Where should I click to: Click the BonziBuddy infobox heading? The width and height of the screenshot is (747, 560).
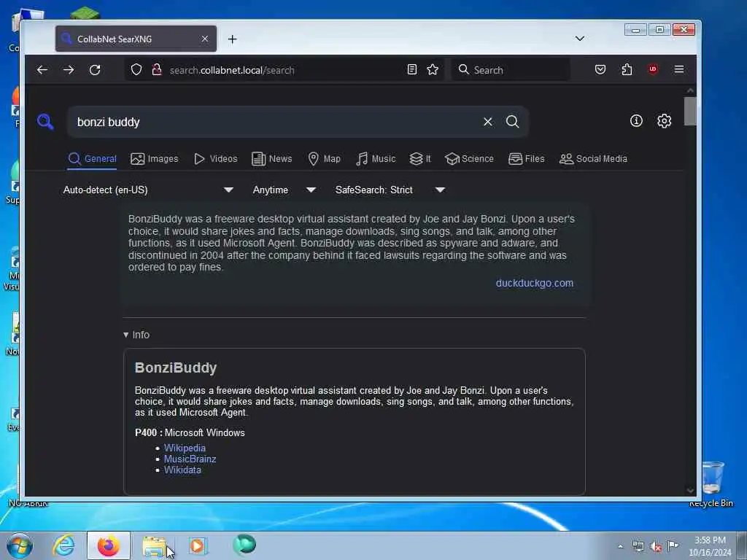(176, 367)
